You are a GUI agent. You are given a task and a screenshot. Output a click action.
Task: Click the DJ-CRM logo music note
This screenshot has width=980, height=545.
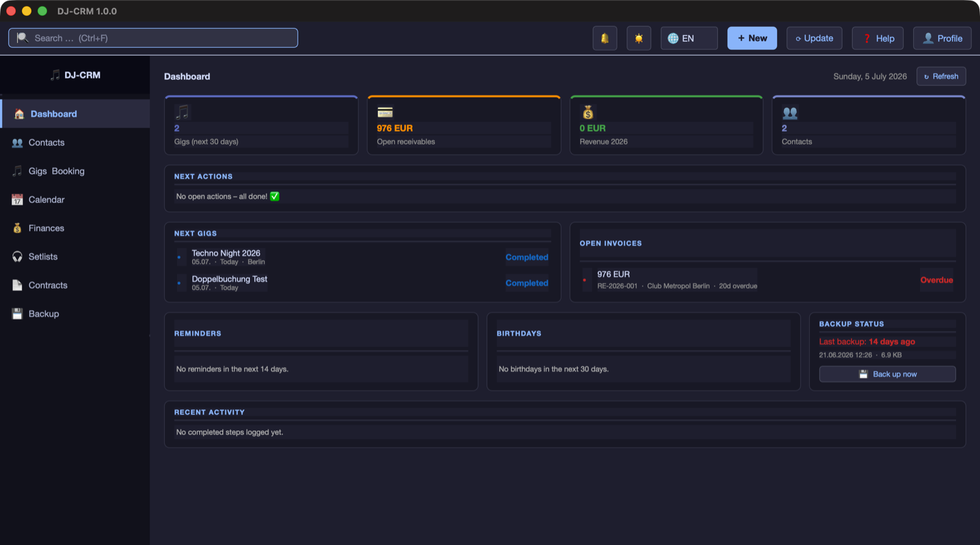(x=55, y=75)
